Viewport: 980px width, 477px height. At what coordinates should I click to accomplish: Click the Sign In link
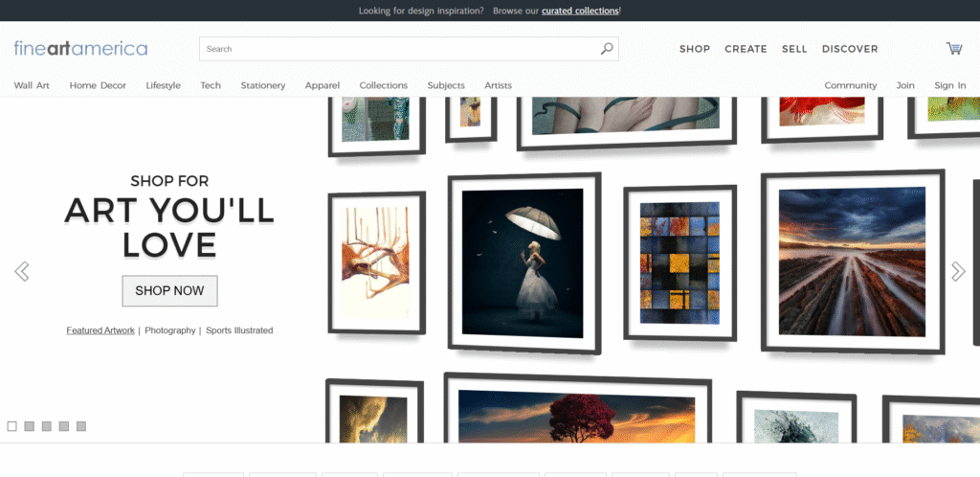[x=949, y=85]
